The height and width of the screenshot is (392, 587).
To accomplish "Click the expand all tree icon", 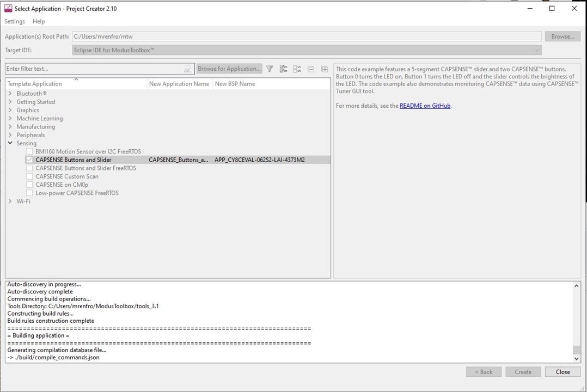I will (325, 69).
